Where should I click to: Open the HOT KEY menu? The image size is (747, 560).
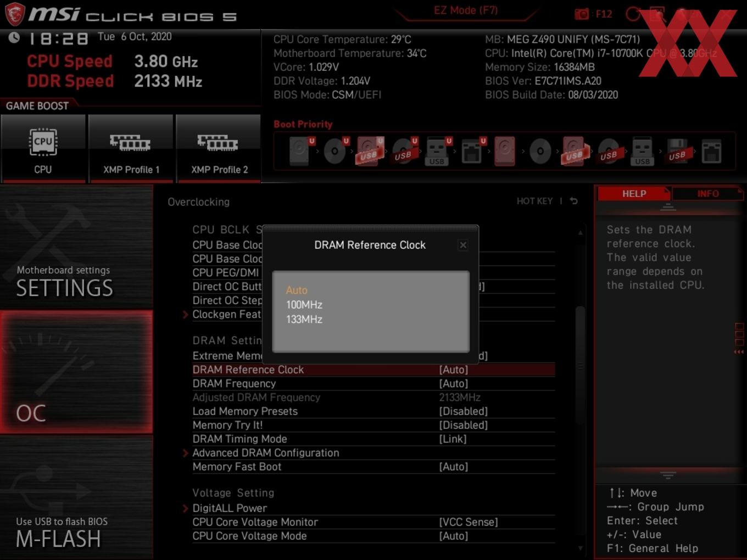(534, 201)
